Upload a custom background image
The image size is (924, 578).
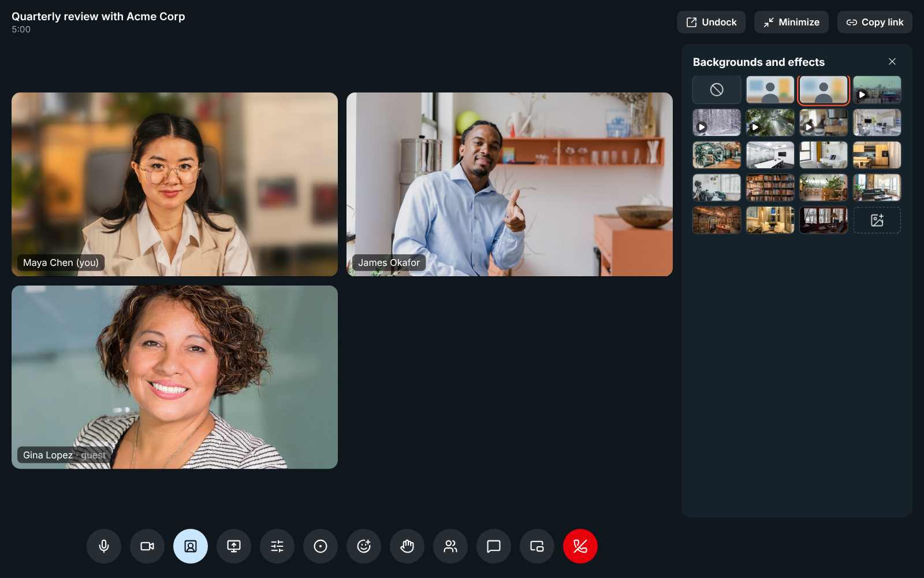877,220
